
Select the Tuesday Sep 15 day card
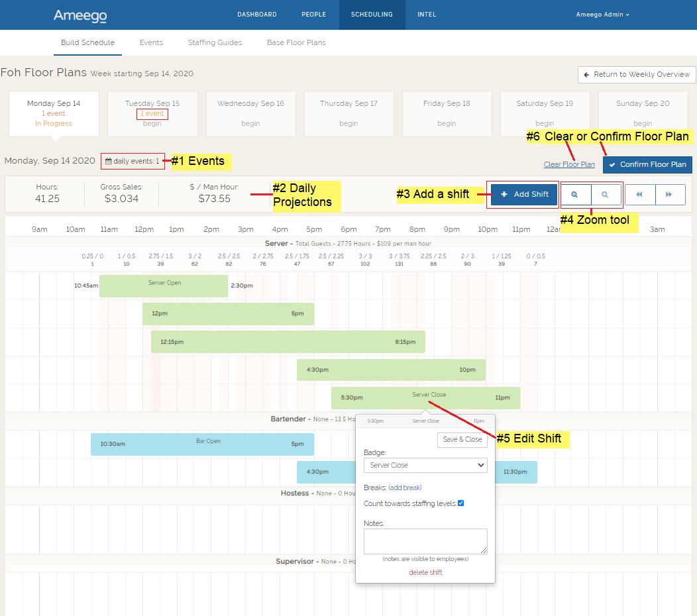tap(152, 113)
